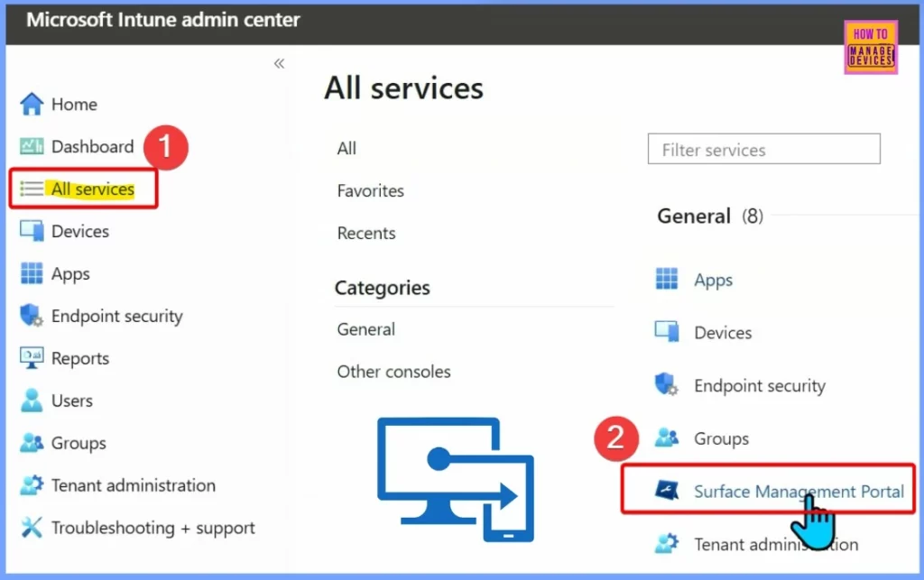Open Troubleshooting + support in the left menu

[x=153, y=529]
